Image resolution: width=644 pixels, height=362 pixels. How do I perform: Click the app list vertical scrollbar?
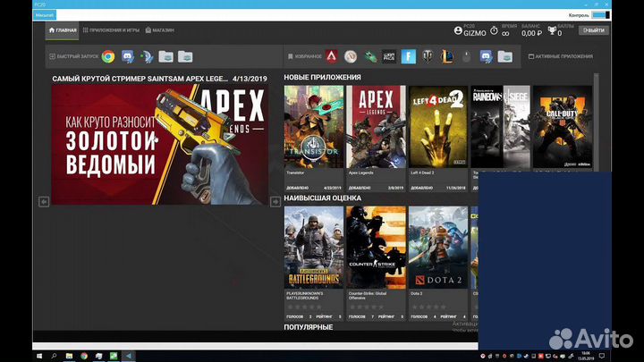click(x=597, y=122)
